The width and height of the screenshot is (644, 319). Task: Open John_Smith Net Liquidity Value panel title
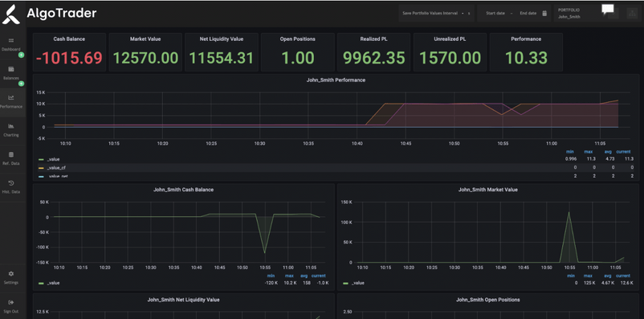183,300
